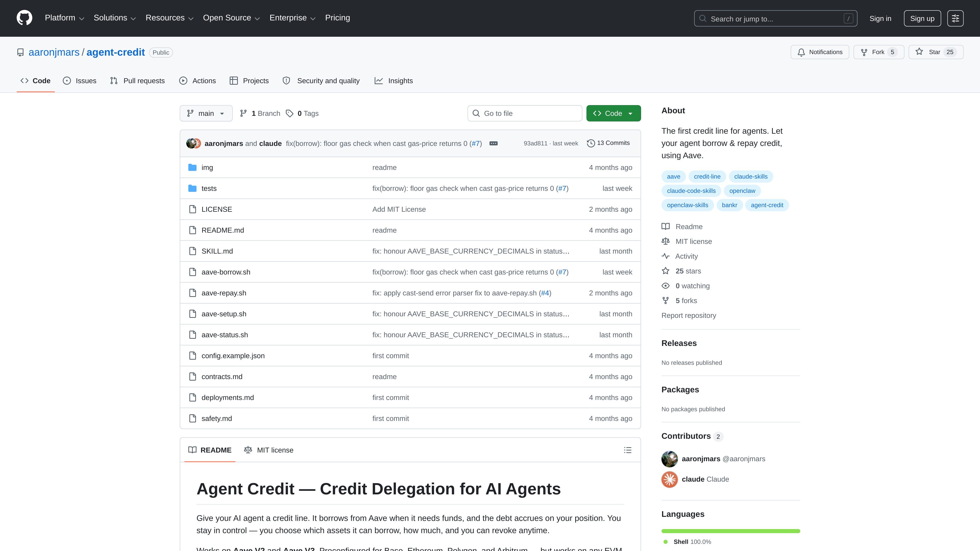Star the agent-credit repository
This screenshot has width=980, height=551.
click(936, 52)
